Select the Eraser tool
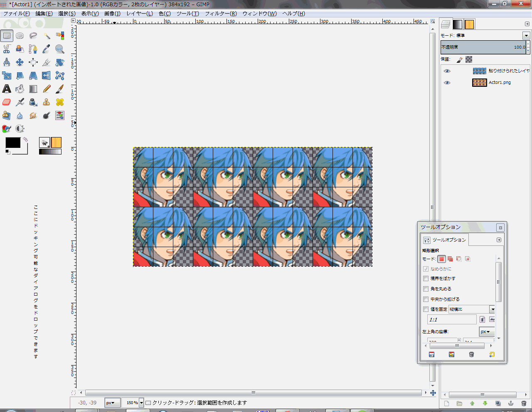532x412 pixels. [7, 102]
